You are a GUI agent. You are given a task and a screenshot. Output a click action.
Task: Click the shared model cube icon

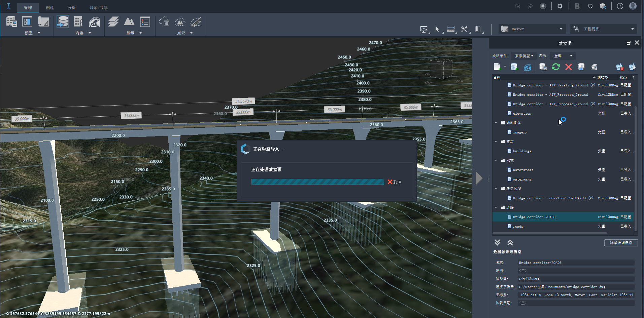[603, 6]
